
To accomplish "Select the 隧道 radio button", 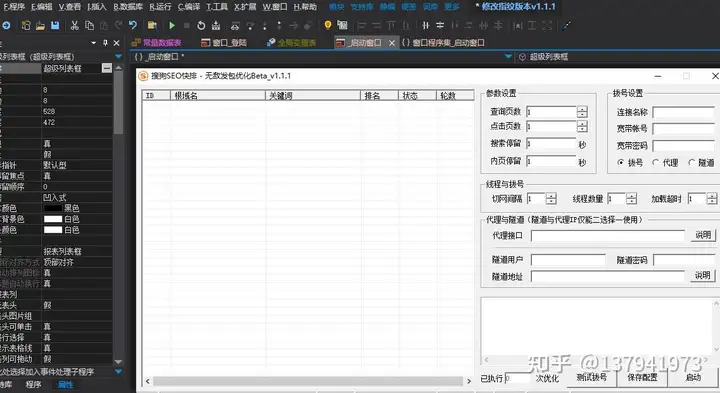I will point(691,163).
